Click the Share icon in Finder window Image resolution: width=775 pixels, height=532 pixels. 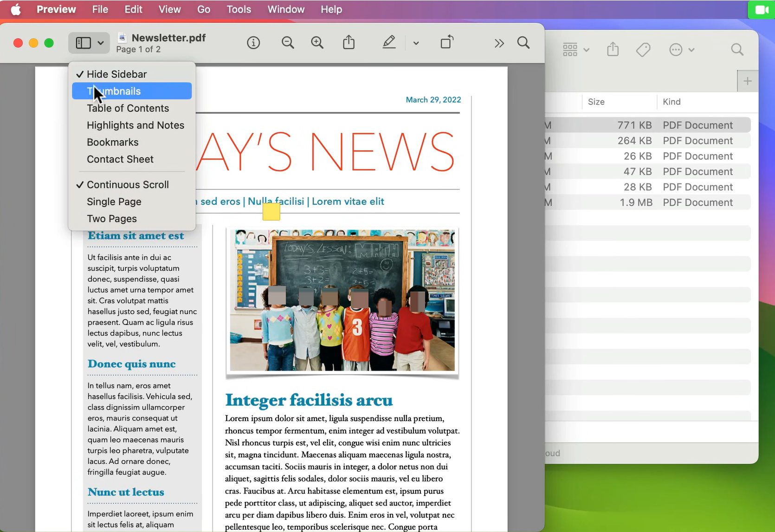(x=613, y=49)
